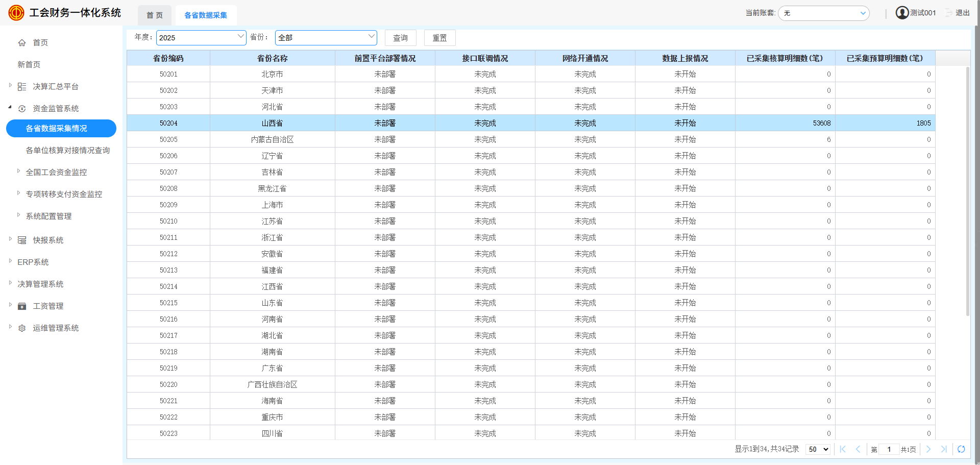
Task: Click the 内蒙古自治区 cell
Action: (x=273, y=139)
